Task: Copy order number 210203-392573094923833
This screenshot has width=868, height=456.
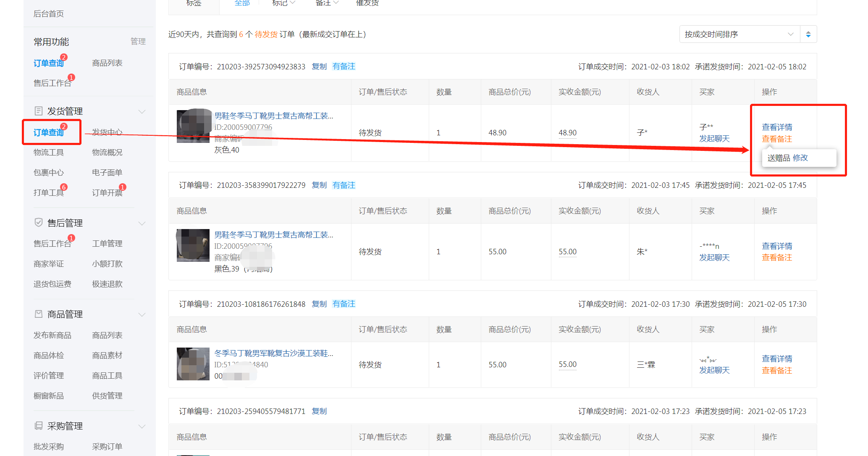Action: [x=319, y=66]
